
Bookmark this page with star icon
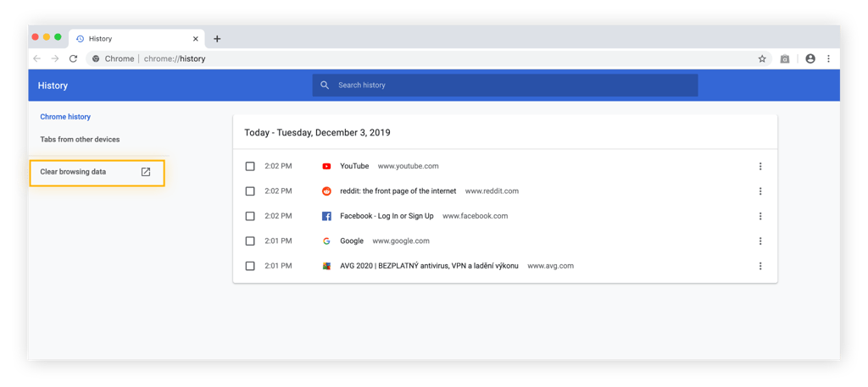coord(761,58)
